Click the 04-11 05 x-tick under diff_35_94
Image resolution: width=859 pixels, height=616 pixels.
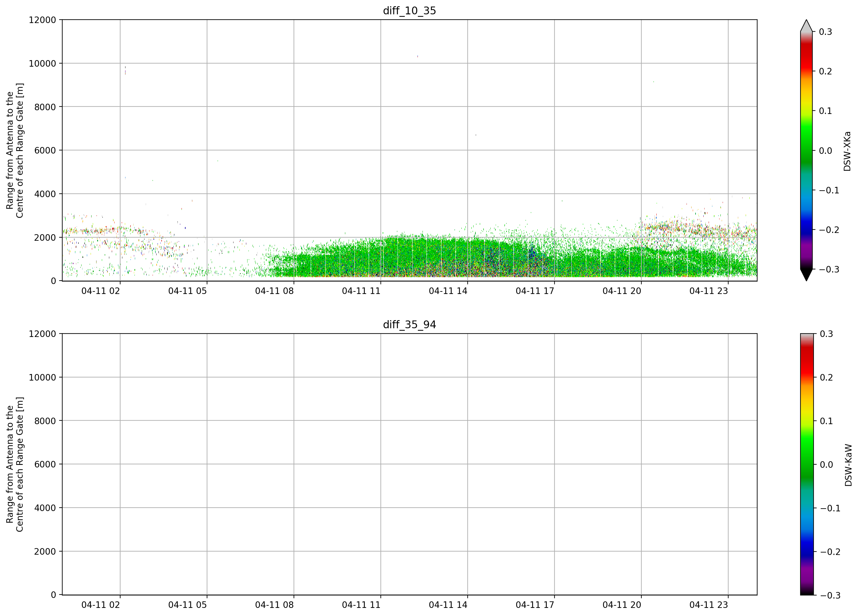[187, 605]
